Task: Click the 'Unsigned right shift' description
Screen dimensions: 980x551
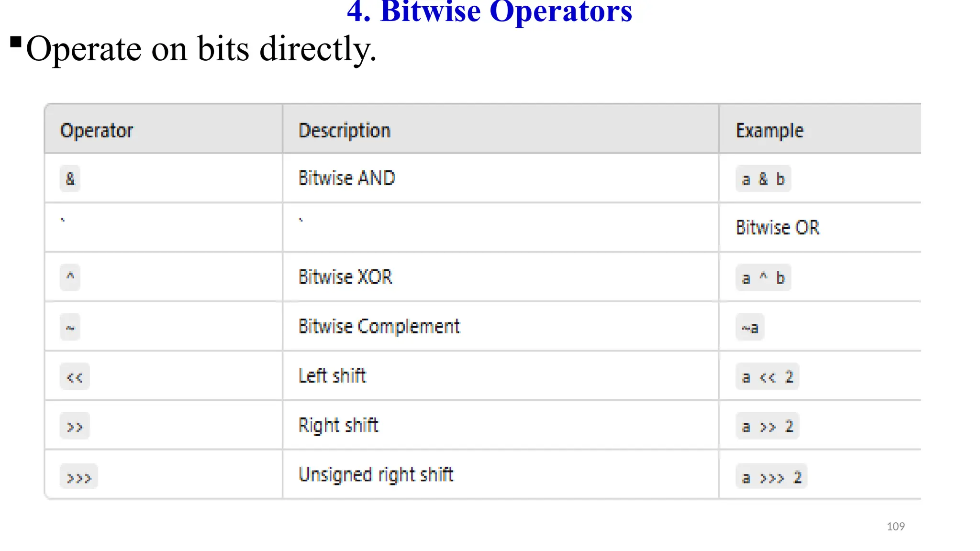Action: [x=376, y=475]
